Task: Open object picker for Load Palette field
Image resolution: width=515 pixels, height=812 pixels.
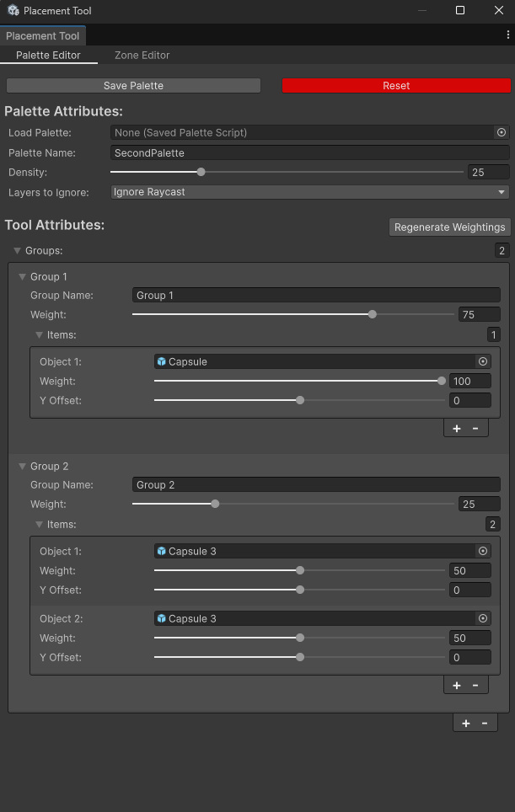Action: 501,132
